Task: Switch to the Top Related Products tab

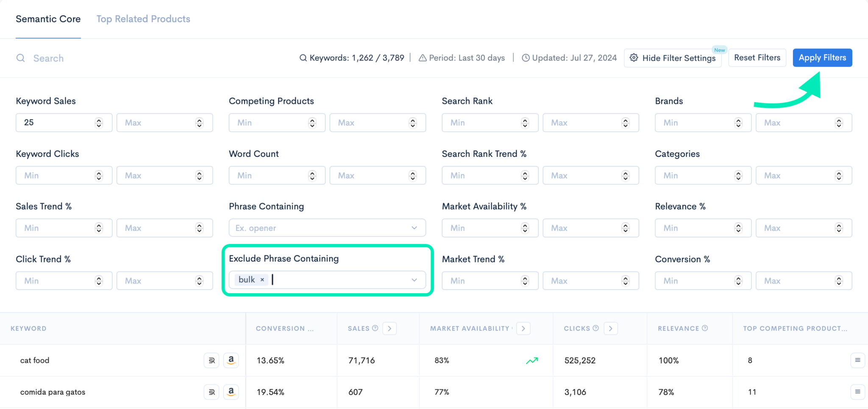Action: click(143, 19)
